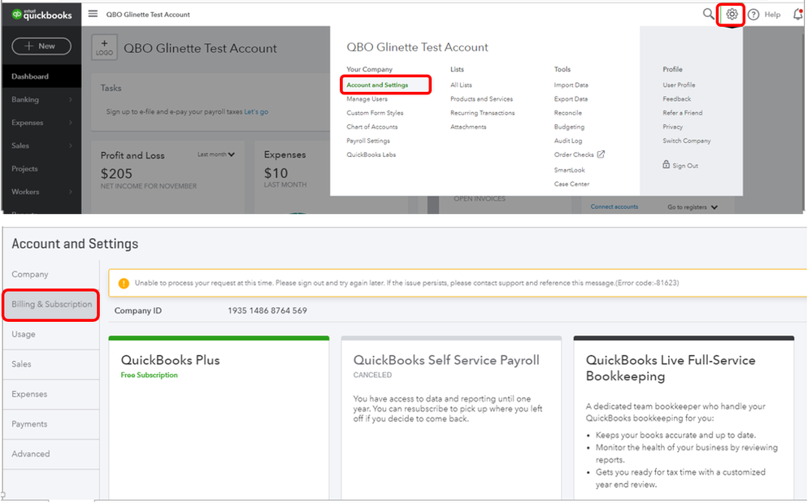Image resolution: width=812 pixels, height=504 pixels.
Task: Switch to the Usage tab
Action: tap(24, 334)
